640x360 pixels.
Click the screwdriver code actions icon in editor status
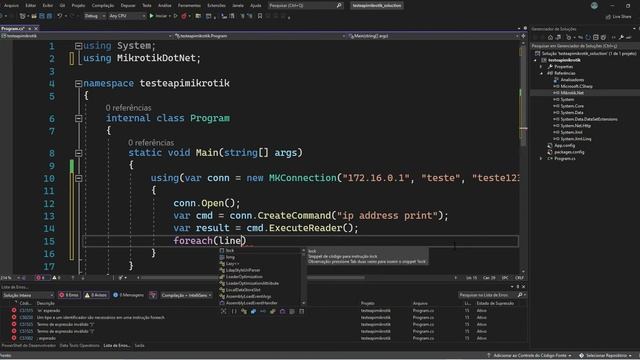[121, 278]
